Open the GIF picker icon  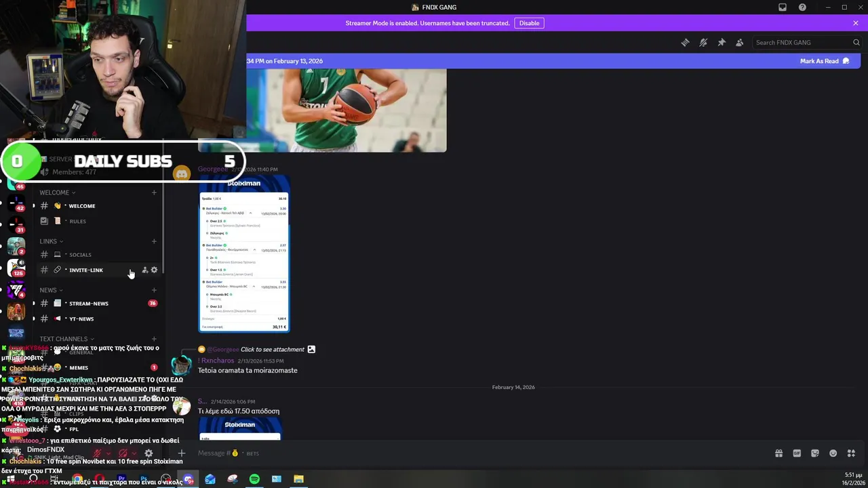click(797, 453)
